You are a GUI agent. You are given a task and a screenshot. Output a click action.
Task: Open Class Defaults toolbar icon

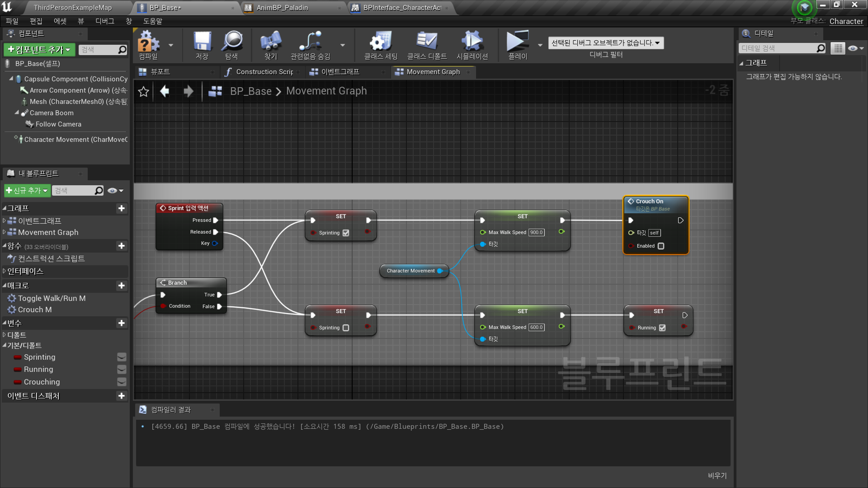(427, 42)
